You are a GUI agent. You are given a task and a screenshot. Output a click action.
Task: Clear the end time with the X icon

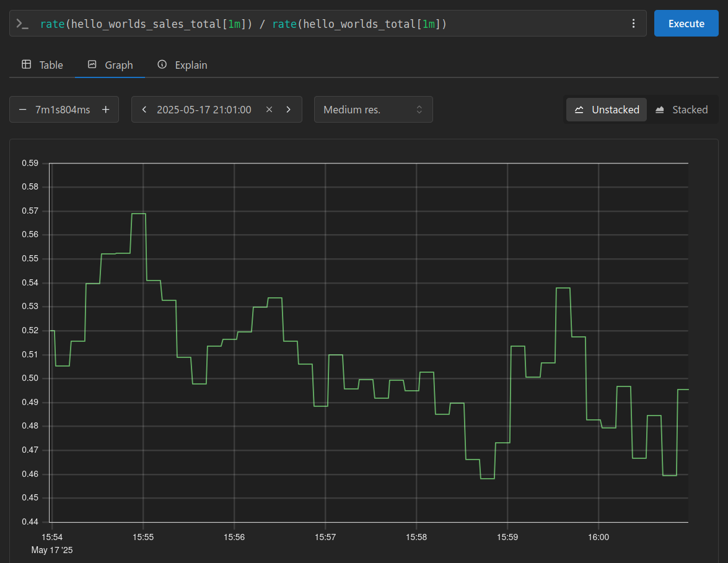[x=270, y=110]
